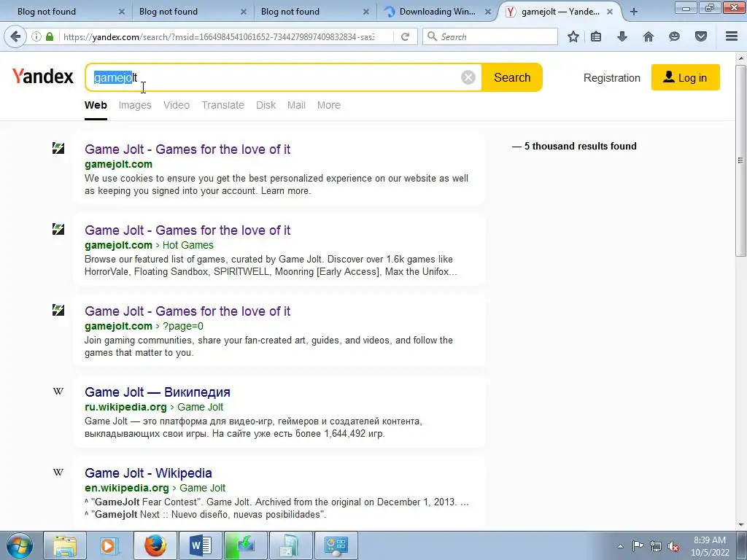Select the Video search category
The height and width of the screenshot is (560, 747).
[x=177, y=105]
